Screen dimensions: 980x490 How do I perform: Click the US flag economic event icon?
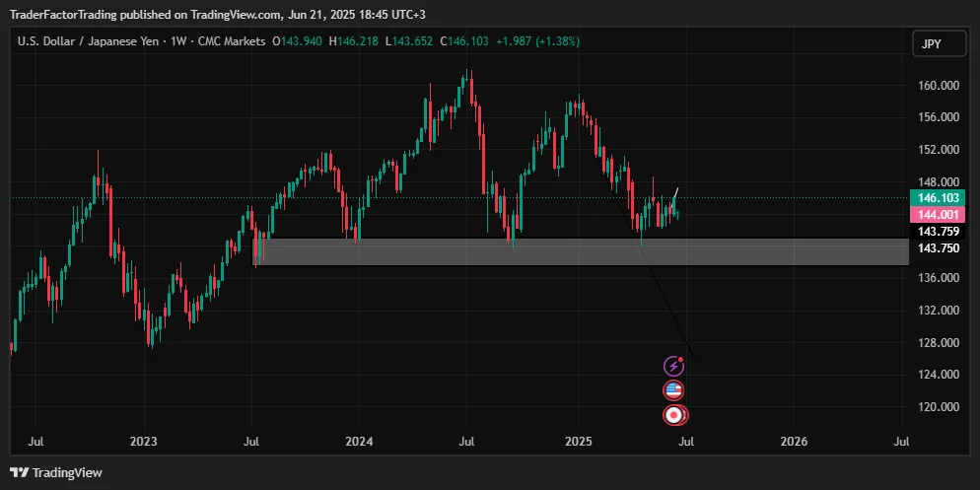tap(673, 390)
